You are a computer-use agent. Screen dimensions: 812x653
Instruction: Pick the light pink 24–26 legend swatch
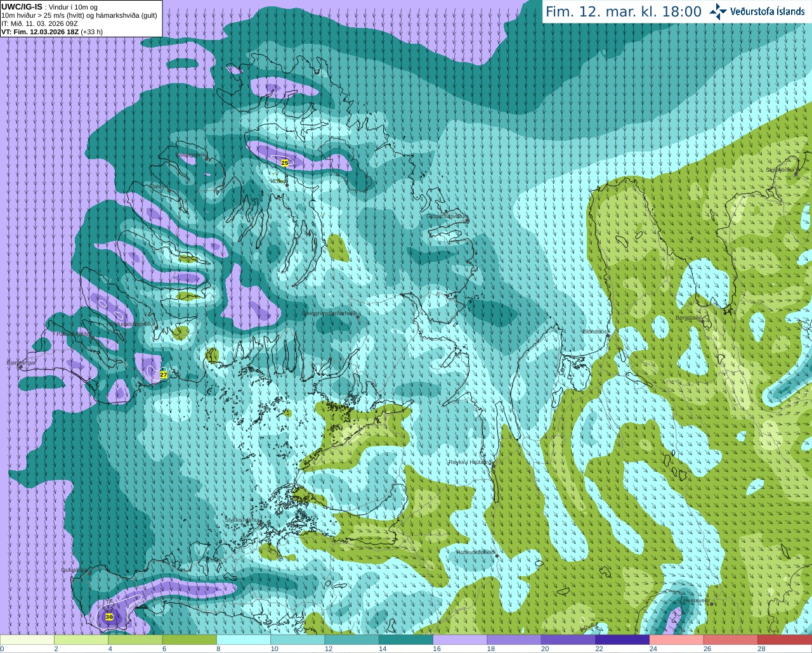676,640
